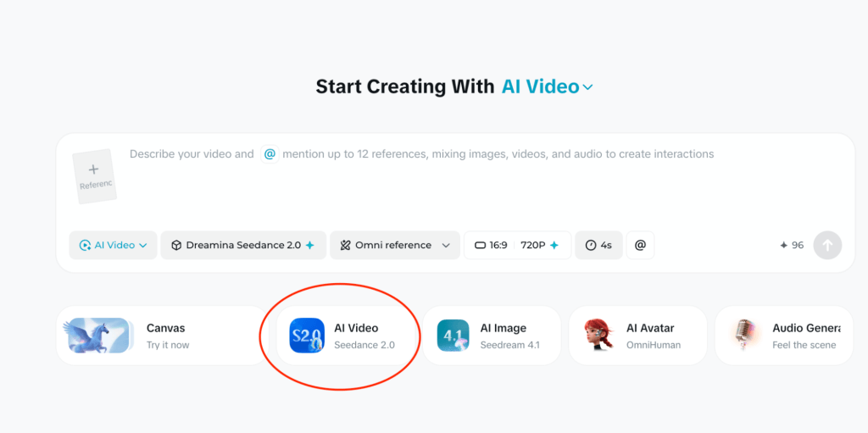Click the S2.0 Seedance icon
Image resolution: width=868 pixels, height=433 pixels.
pyautogui.click(x=307, y=336)
